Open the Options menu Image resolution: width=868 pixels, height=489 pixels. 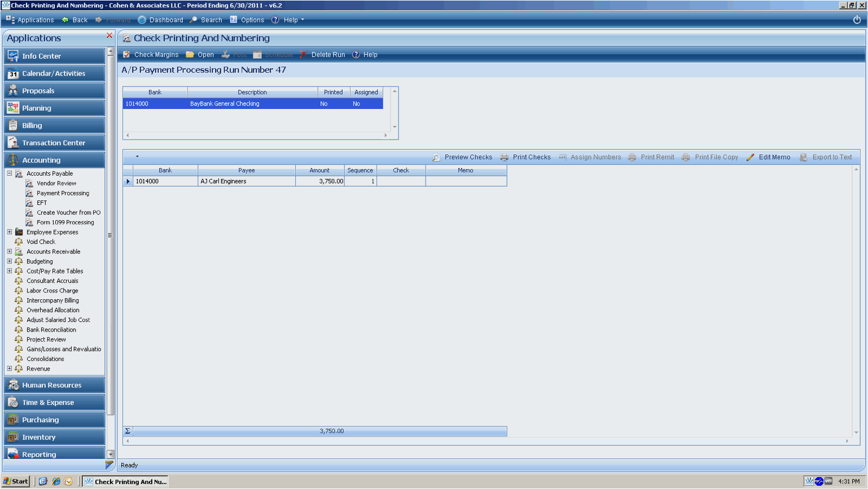247,20
